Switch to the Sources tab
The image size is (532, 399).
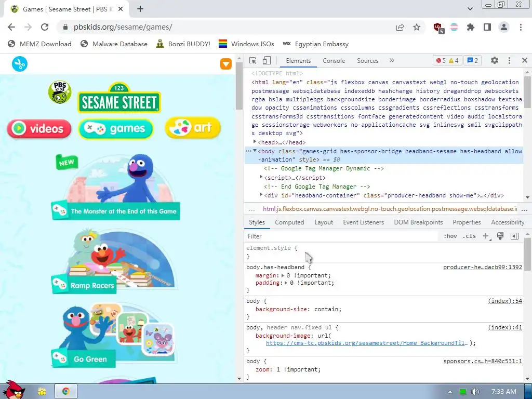point(367,61)
